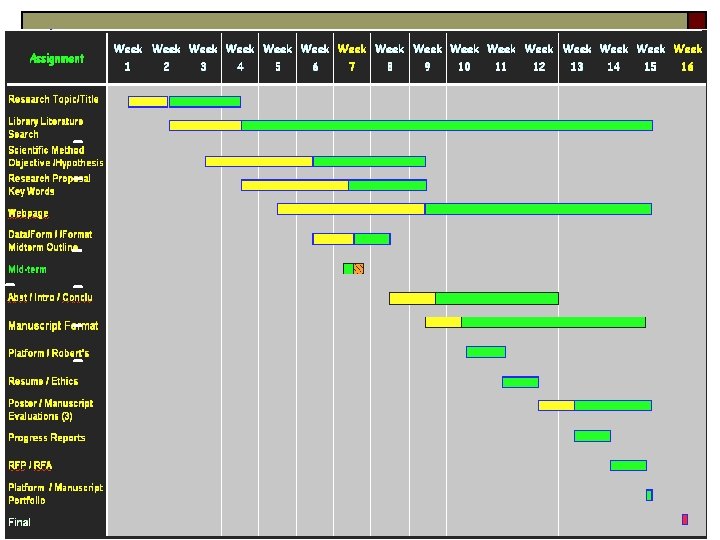Viewport: 720px width, 540px height.
Task: Click green Poster / Manuscript Evaluations bar
Action: [x=613, y=405]
